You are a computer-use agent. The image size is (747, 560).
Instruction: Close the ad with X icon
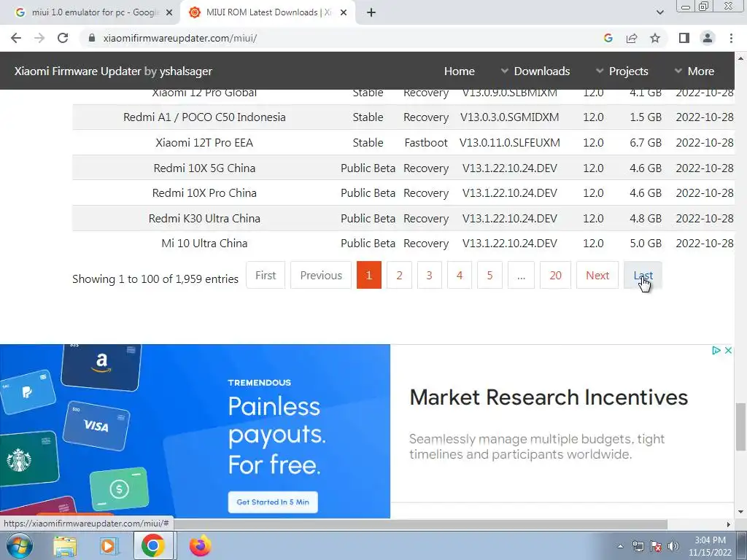point(728,351)
